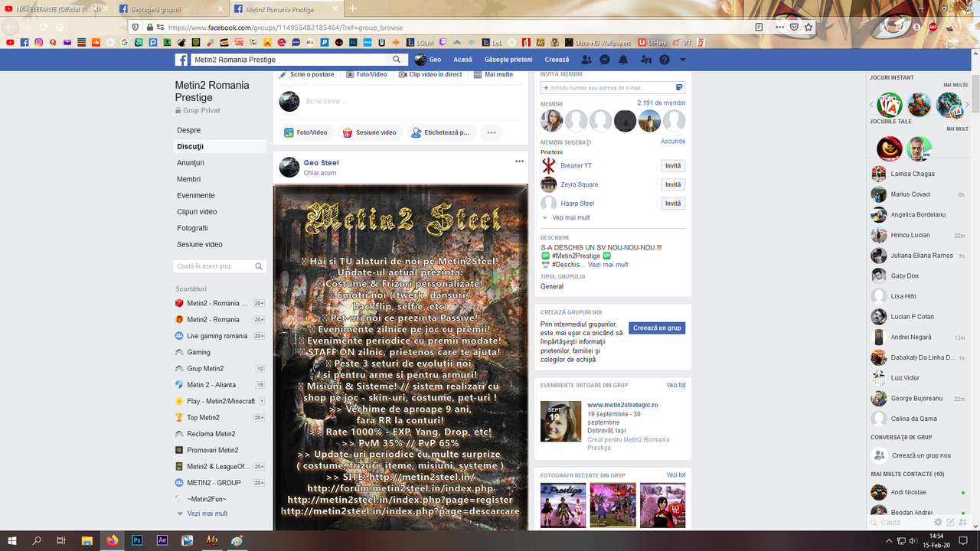Click the Foto/Video button below the composer
Screen dimensions: 980x551
point(305,132)
